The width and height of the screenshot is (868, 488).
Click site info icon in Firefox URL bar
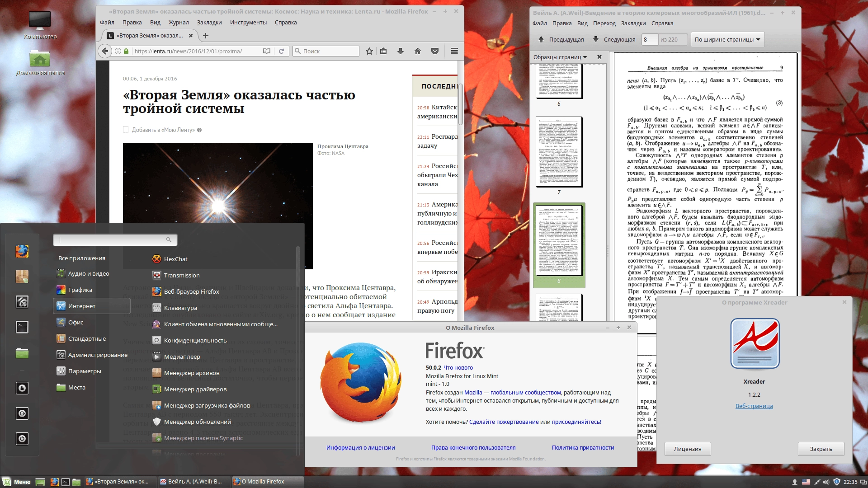tap(118, 51)
